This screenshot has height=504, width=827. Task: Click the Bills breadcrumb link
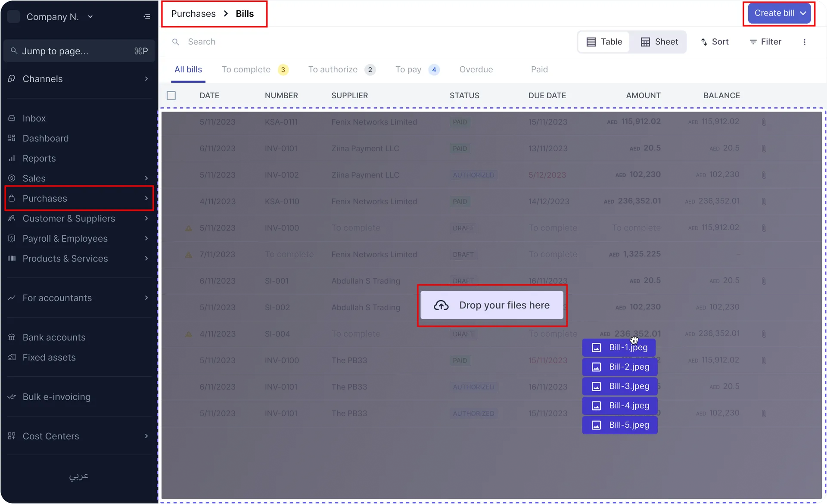[245, 13]
